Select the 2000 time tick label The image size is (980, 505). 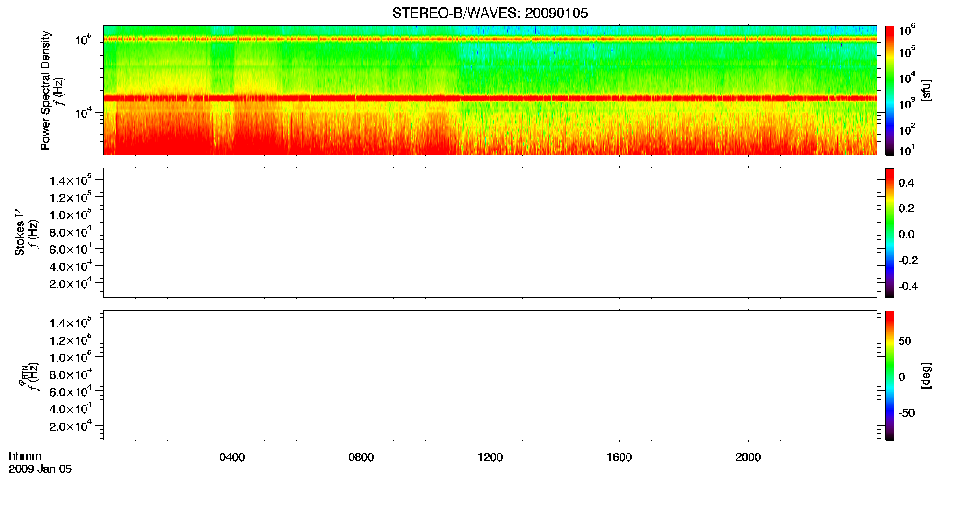(748, 457)
